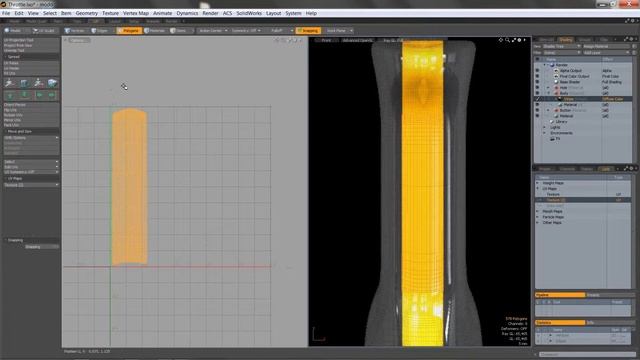
Task: Click the Flip UVs button
Action: click(x=31, y=110)
